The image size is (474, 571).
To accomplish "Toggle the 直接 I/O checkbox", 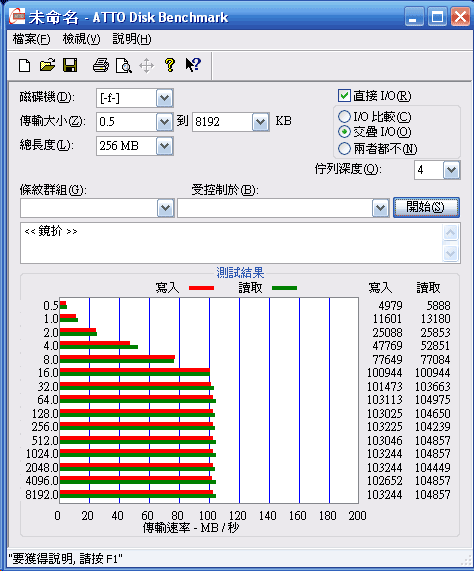I will (x=344, y=96).
